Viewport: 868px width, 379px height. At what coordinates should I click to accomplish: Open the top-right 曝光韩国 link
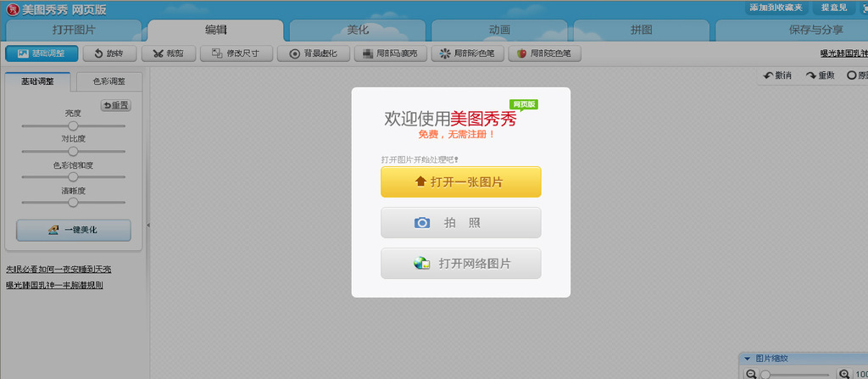coord(843,53)
